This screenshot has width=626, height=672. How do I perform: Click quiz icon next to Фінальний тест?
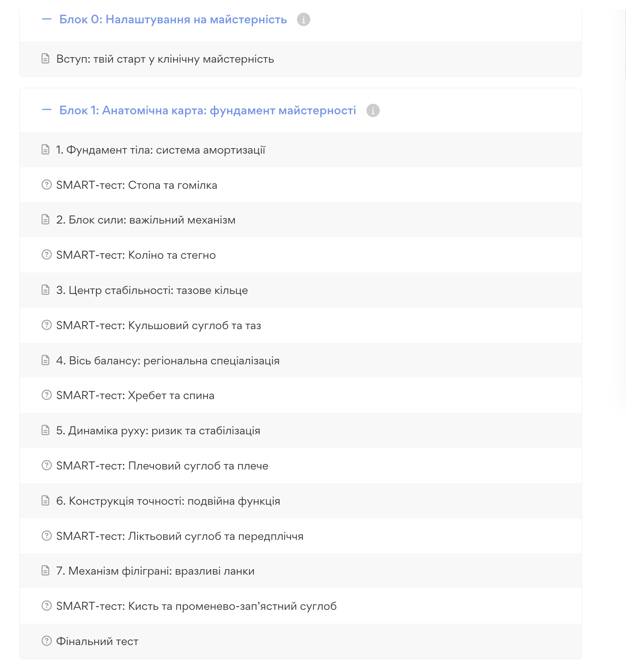click(x=46, y=641)
